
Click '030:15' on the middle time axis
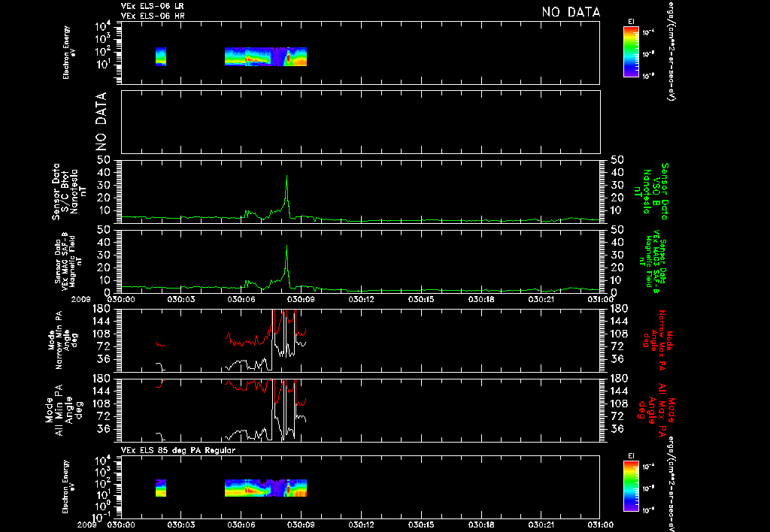(x=421, y=299)
